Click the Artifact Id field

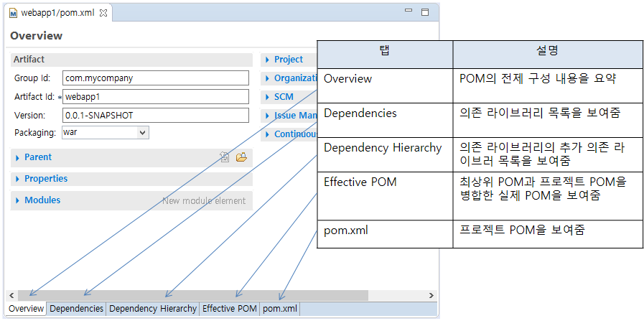pos(156,97)
